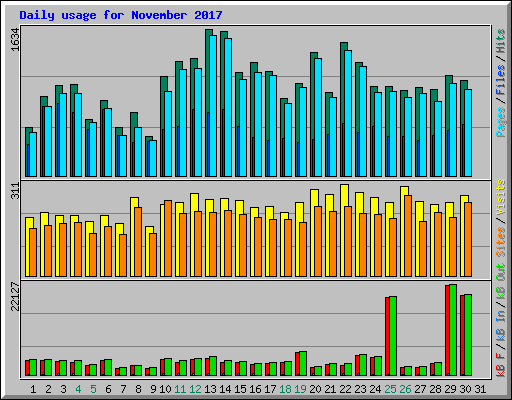Click day 27 on the x-axis

click(x=420, y=389)
